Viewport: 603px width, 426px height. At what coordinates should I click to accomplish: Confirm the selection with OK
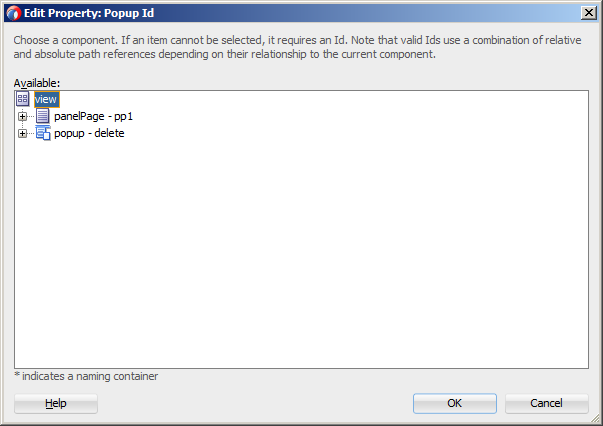click(x=455, y=404)
